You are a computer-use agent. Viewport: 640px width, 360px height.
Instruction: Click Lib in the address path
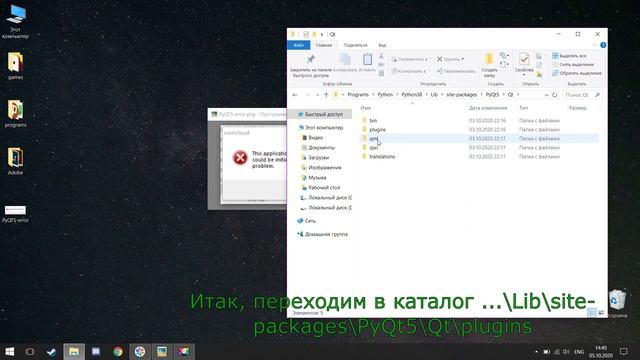coord(434,94)
